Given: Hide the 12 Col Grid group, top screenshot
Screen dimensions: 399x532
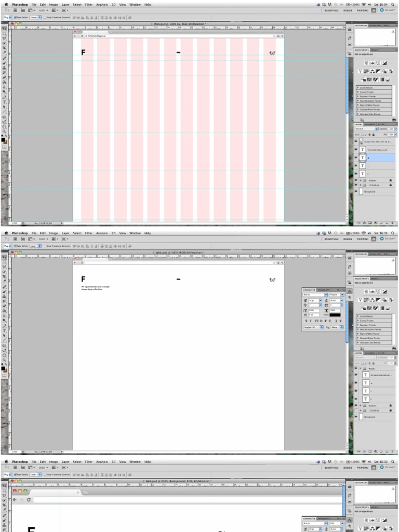Looking at the screenshot, I should (356, 185).
